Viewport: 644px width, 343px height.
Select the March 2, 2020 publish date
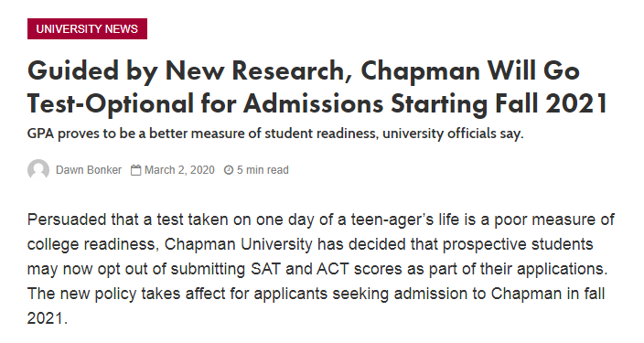179,170
